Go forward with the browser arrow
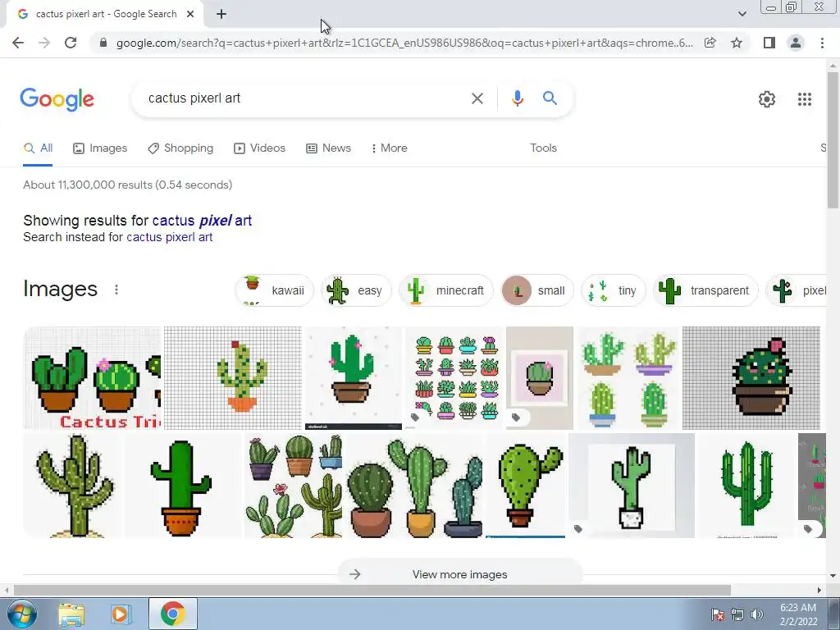The width and height of the screenshot is (840, 630). (44, 43)
